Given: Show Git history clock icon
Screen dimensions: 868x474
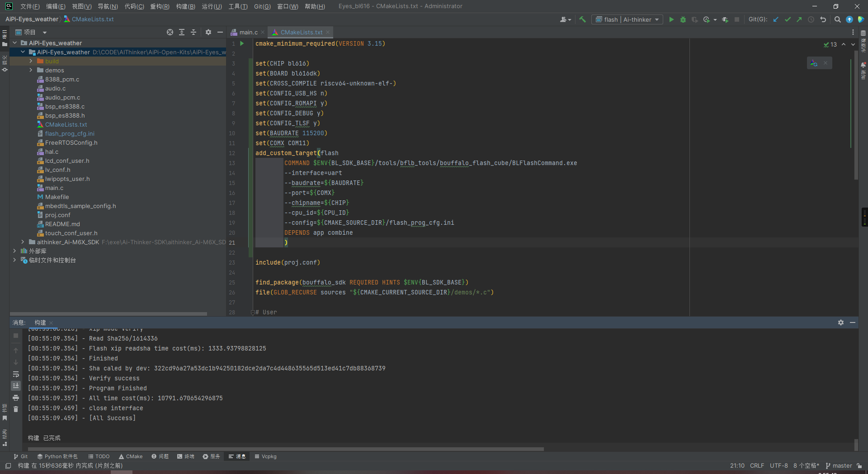Looking at the screenshot, I should pyautogui.click(x=811, y=19).
